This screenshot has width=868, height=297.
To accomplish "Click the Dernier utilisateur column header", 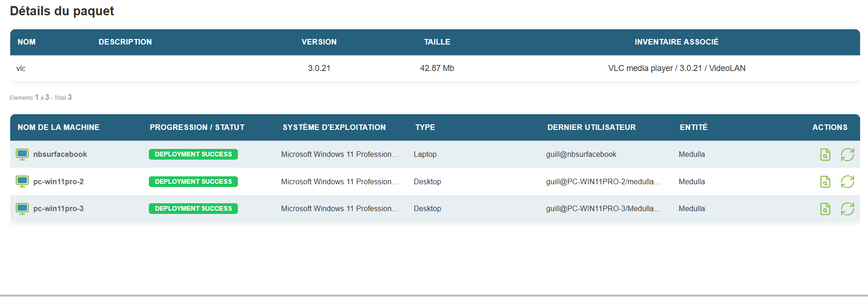I will pyautogui.click(x=591, y=128).
